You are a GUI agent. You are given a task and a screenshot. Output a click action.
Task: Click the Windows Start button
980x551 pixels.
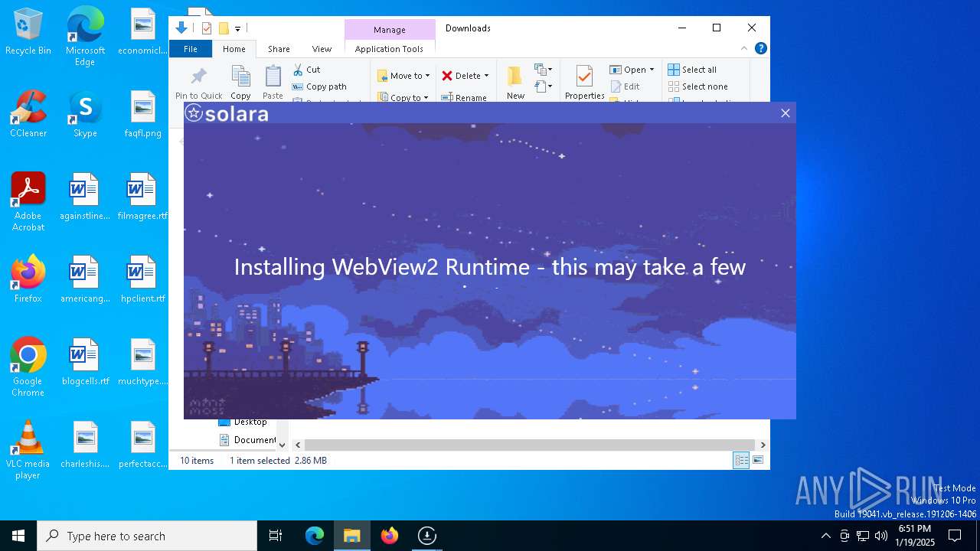click(18, 536)
